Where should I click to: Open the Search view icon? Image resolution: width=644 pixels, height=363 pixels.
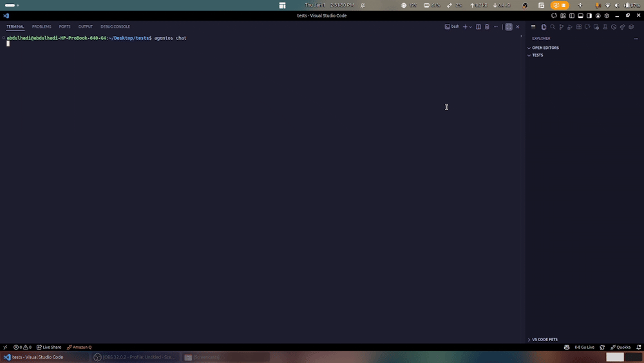(553, 26)
